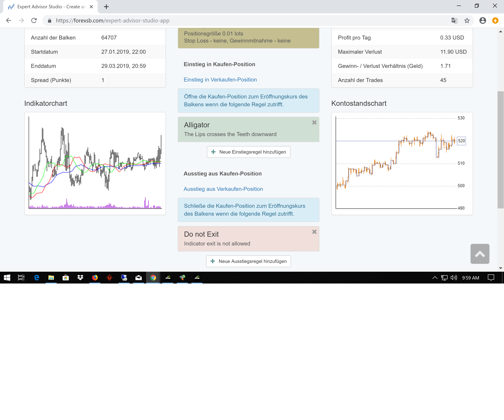Open Dropbox from the taskbar
504x420 pixels.
80,278
